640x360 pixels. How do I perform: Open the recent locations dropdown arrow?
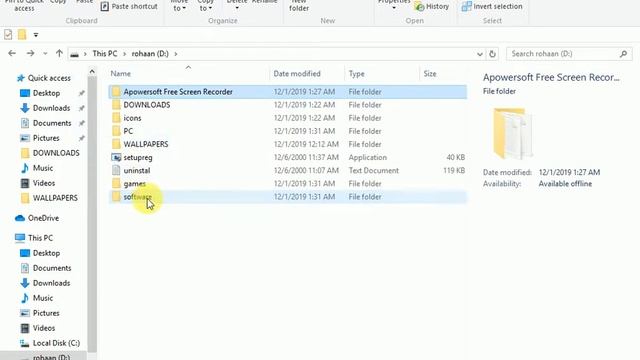click(x=45, y=54)
